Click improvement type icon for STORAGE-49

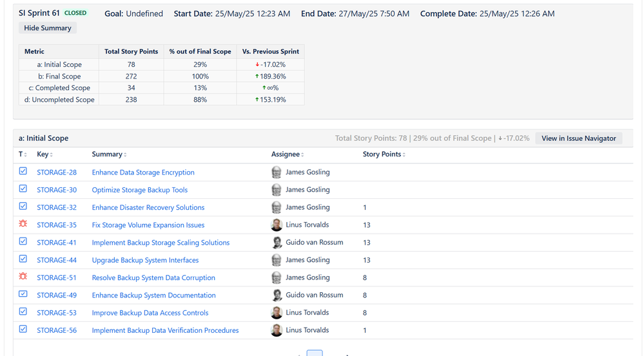(23, 294)
